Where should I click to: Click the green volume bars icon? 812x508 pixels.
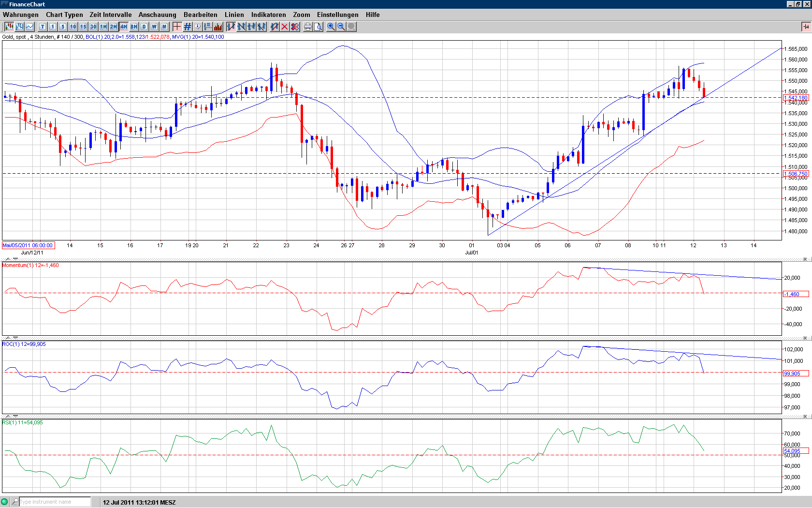pos(218,27)
